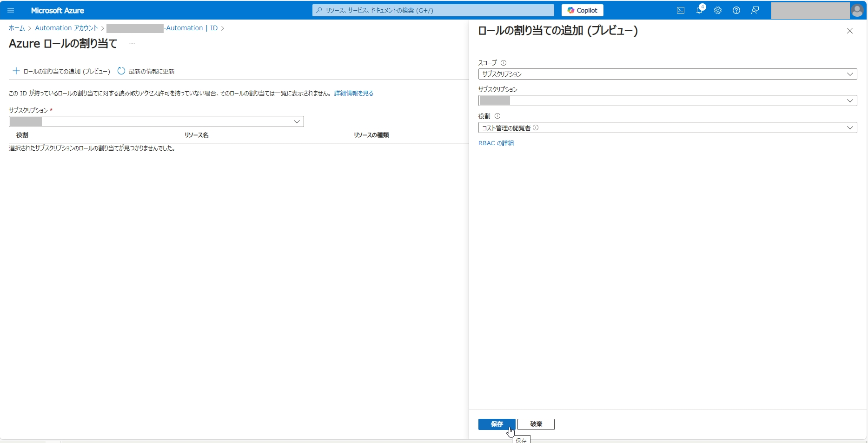Click the refresh icon next to 最新の情報に更新
Image resolution: width=868 pixels, height=443 pixels.
click(121, 71)
